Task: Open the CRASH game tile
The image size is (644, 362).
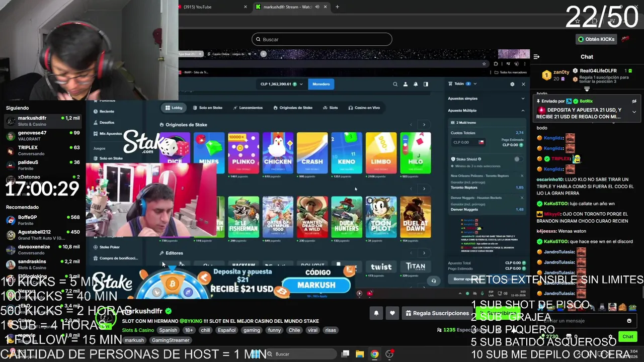Action: coord(312,153)
